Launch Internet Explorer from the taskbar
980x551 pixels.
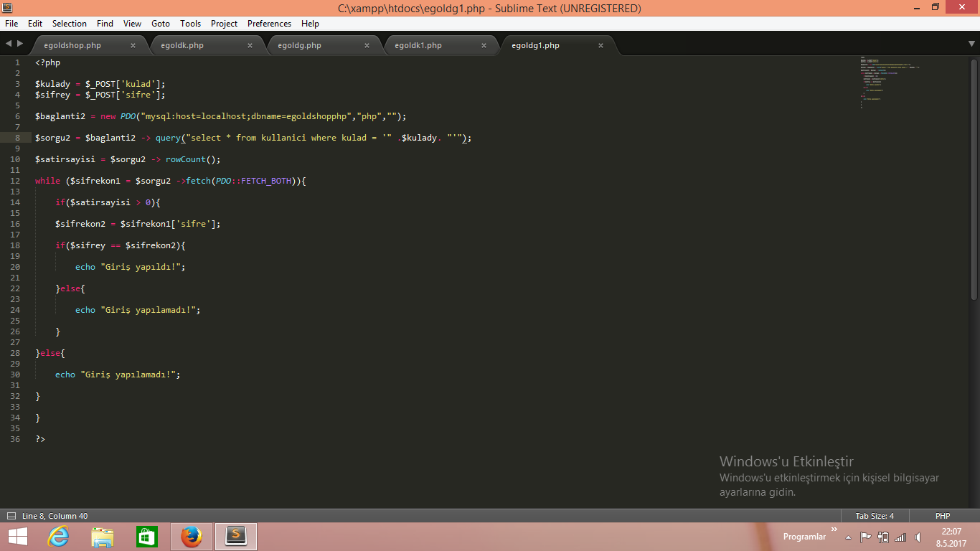click(x=58, y=537)
